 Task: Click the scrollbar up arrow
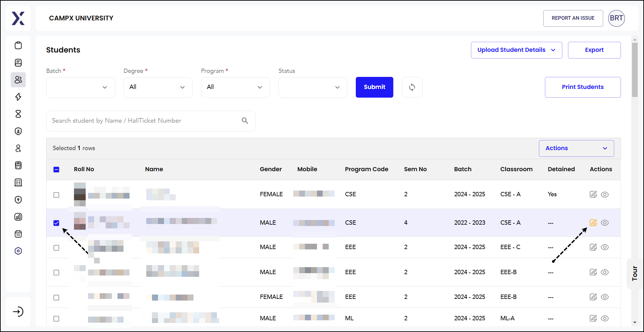tap(635, 39)
